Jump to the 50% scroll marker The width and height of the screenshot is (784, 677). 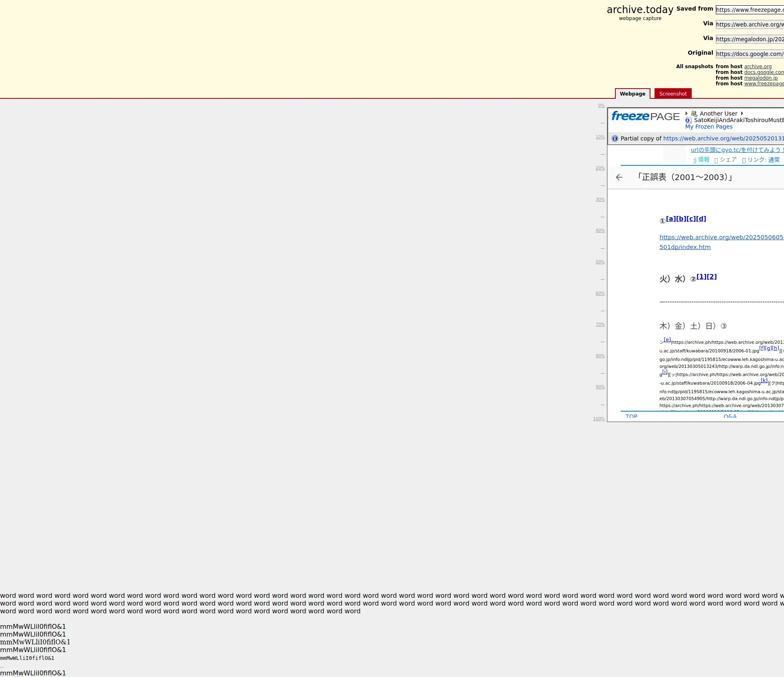(599, 262)
